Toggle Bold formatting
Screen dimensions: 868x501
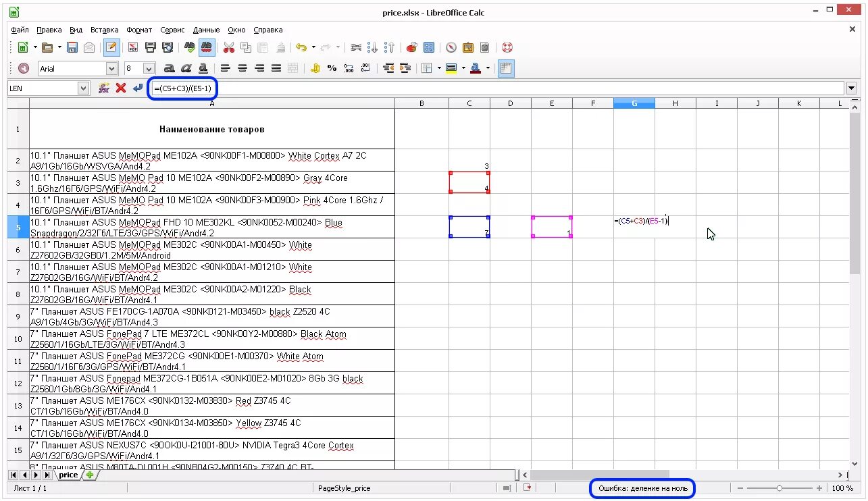[170, 68]
